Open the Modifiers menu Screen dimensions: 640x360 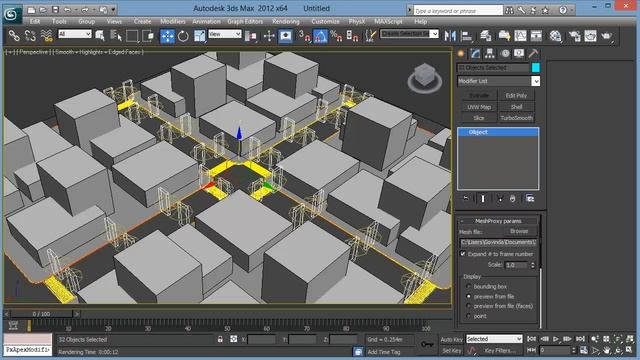[173, 21]
